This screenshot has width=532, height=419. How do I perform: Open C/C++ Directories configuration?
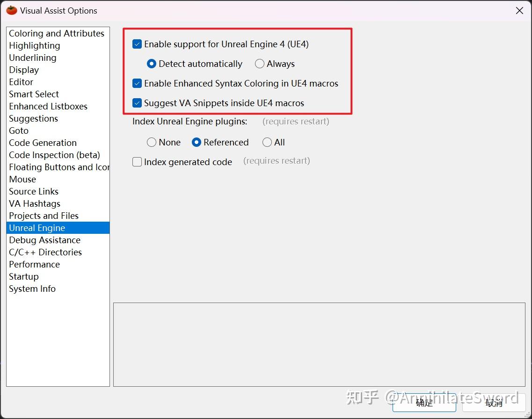pos(45,252)
